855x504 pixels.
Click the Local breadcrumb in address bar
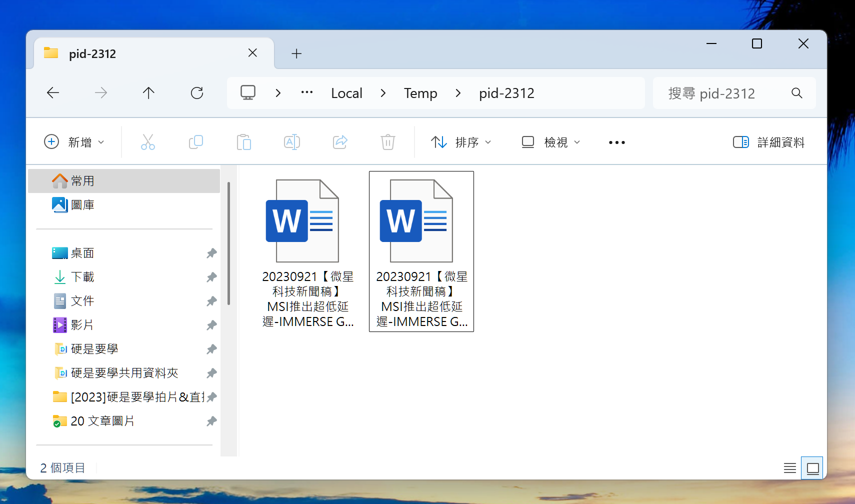346,93
